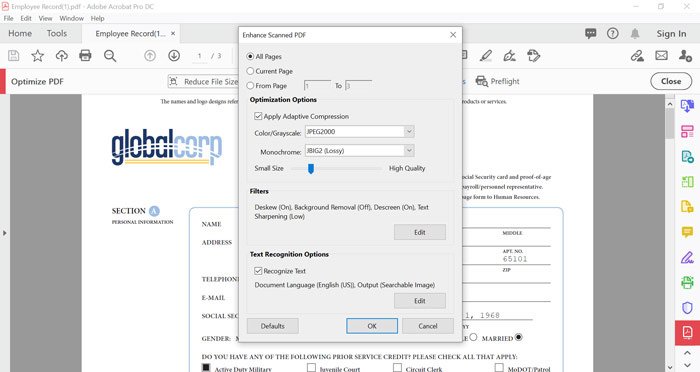700x372 pixels.
Task: Switch to the Home tab
Action: click(x=20, y=33)
